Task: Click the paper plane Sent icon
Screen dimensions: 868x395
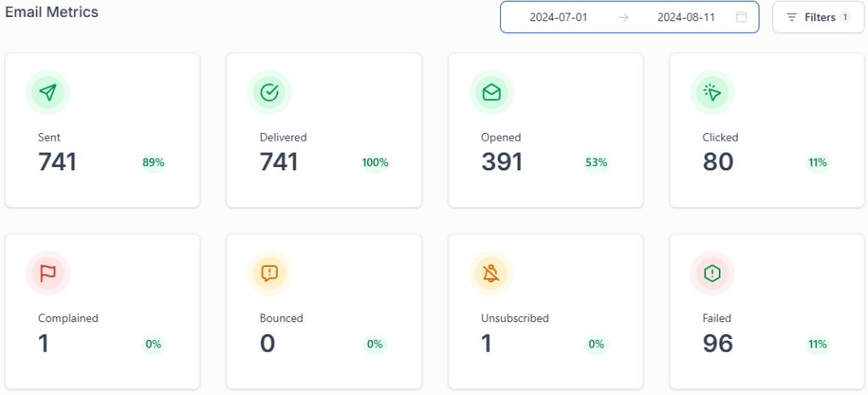Action: pos(48,92)
